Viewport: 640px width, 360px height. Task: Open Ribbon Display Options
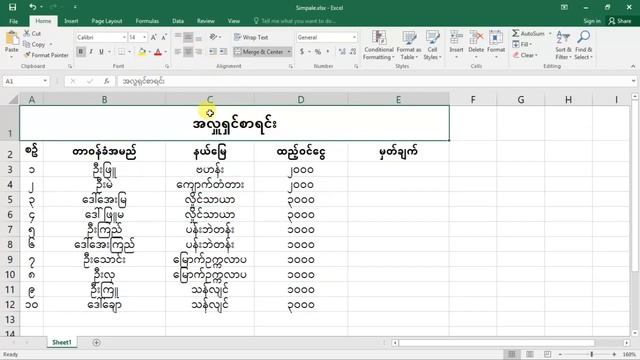(564, 7)
